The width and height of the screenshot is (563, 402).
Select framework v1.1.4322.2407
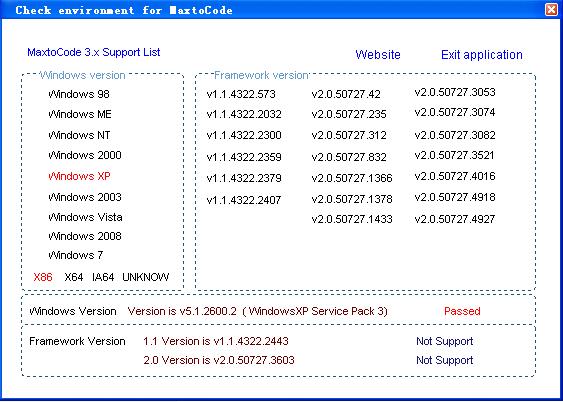(244, 200)
